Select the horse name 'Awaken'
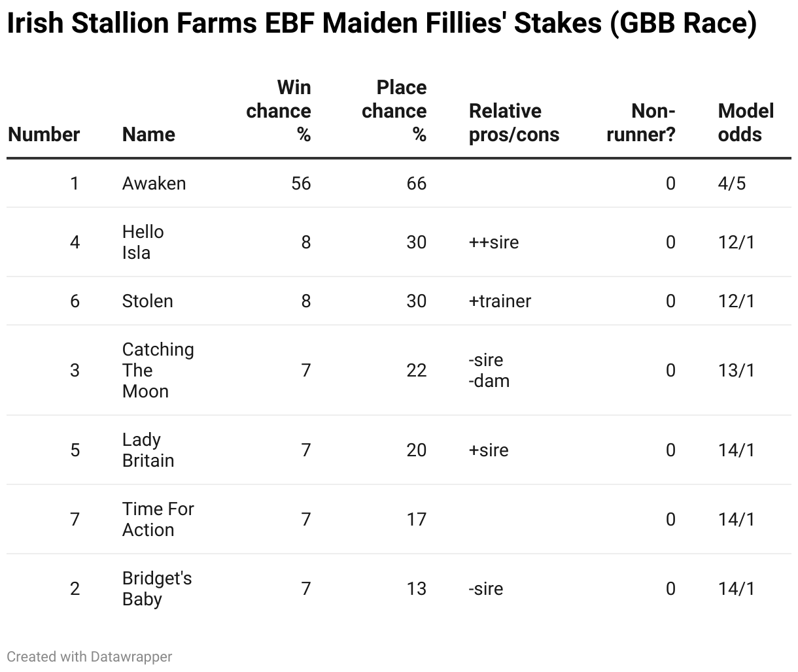The image size is (798, 672). tap(154, 183)
